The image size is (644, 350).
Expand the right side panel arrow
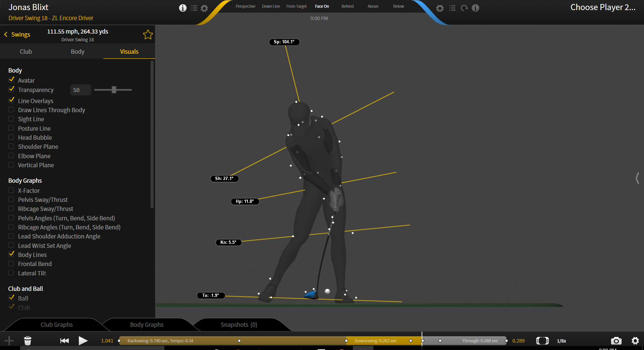click(637, 178)
